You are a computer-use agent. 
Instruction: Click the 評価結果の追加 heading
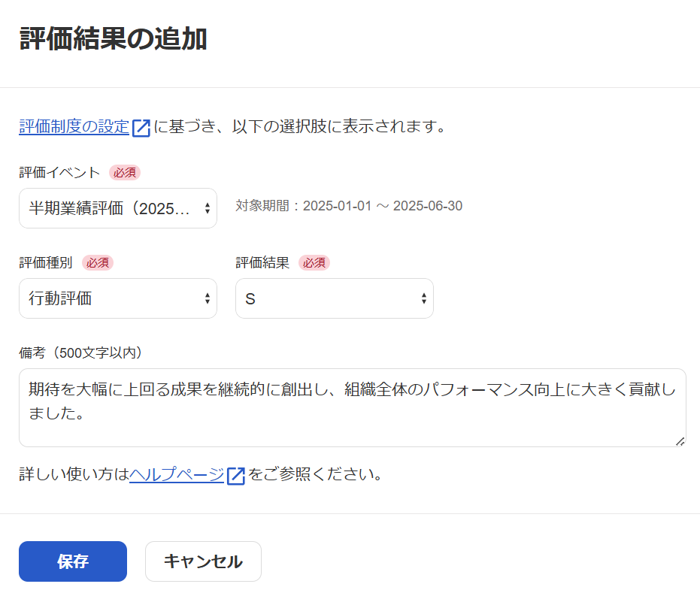pyautogui.click(x=114, y=39)
